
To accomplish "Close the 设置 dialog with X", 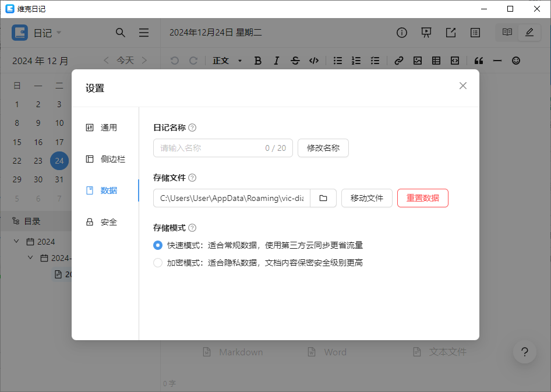I will [463, 86].
